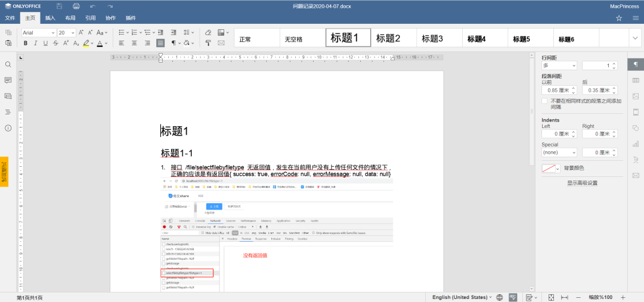Screen dimensions: 644x302
Task: Apply the 标题2 heading style
Action: click(388, 39)
